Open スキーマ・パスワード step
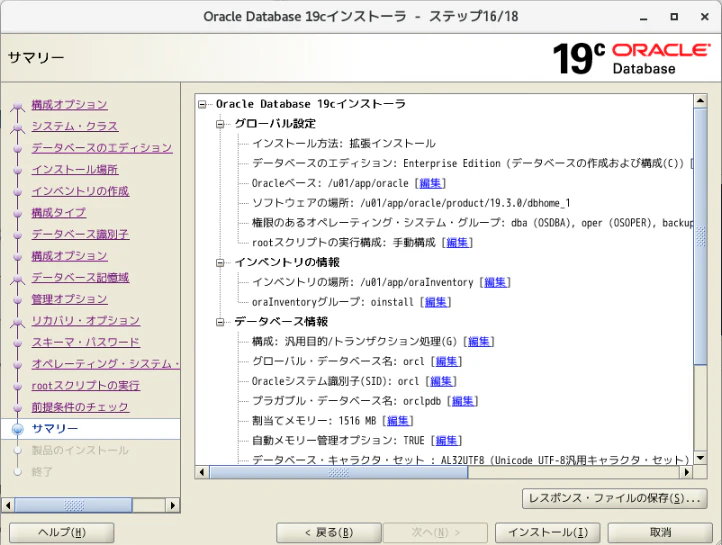Image resolution: width=722 pixels, height=545 pixels. pyautogui.click(x=86, y=342)
